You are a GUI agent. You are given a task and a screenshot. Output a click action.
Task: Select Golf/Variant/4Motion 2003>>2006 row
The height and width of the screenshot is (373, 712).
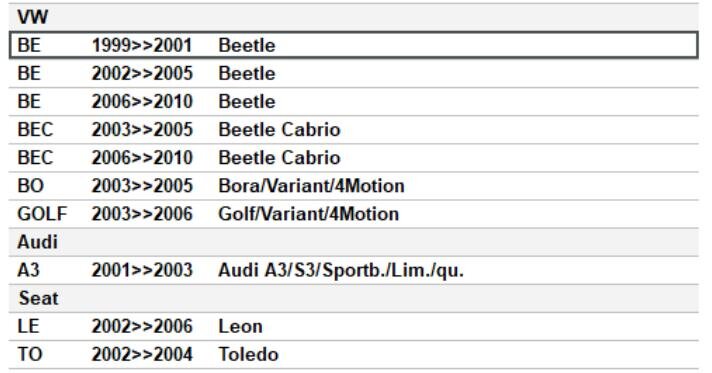354,214
